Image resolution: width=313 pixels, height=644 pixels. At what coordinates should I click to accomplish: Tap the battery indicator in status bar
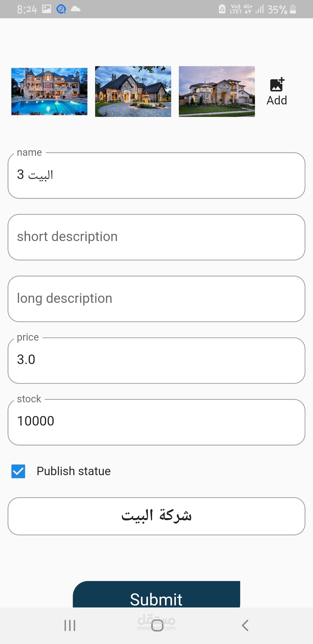pyautogui.click(x=293, y=9)
